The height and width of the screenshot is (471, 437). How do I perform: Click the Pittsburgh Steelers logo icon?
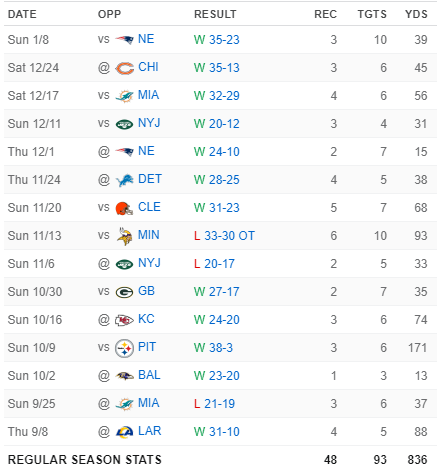click(124, 348)
